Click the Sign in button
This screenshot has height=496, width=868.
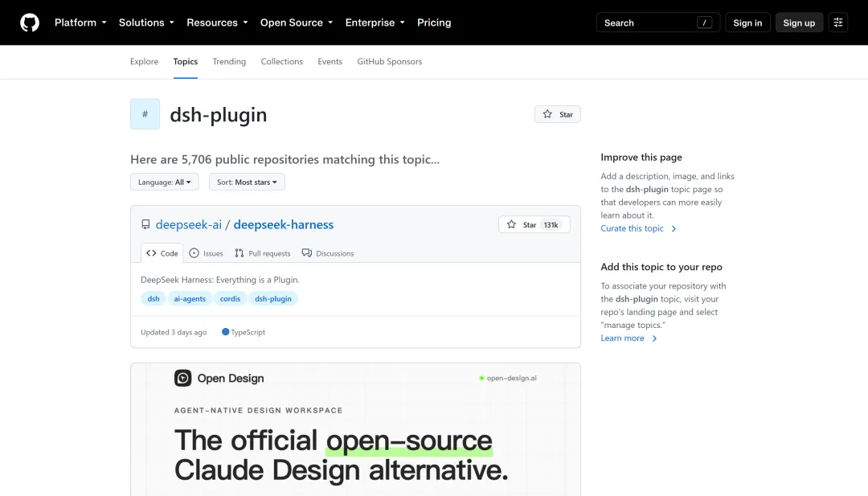pyautogui.click(x=747, y=23)
